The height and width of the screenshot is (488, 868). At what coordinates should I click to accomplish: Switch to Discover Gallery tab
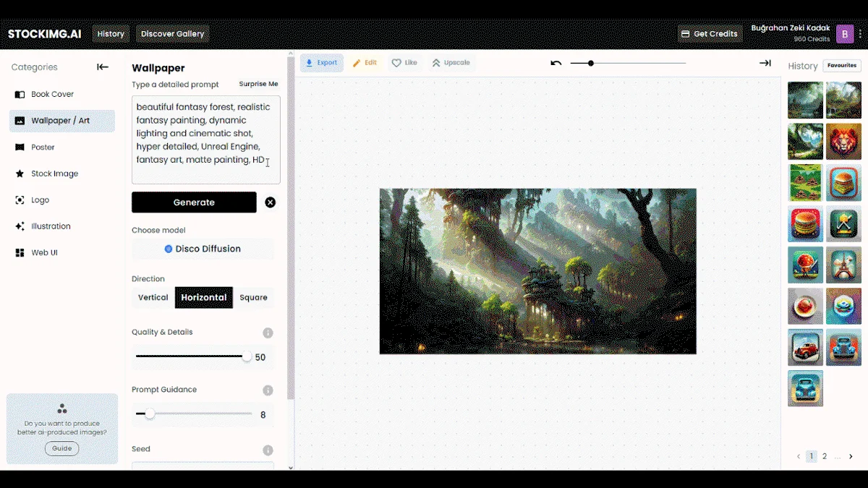pyautogui.click(x=172, y=34)
